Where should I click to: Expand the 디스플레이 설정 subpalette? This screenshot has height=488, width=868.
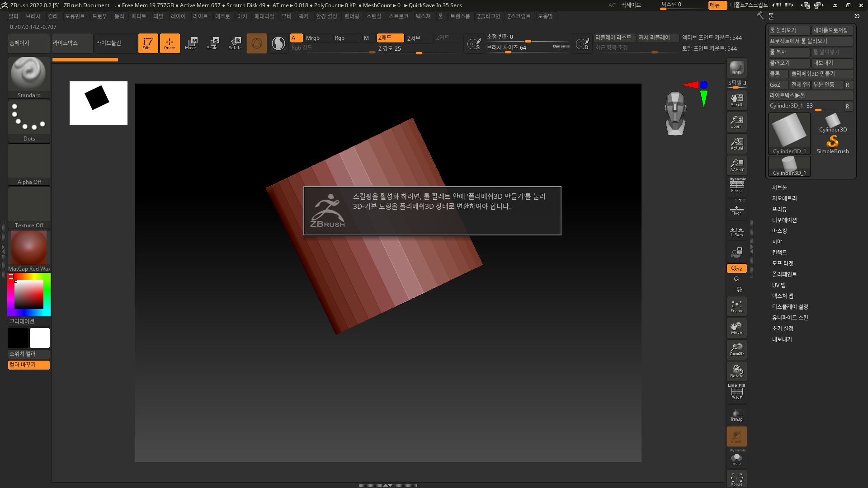(790, 307)
